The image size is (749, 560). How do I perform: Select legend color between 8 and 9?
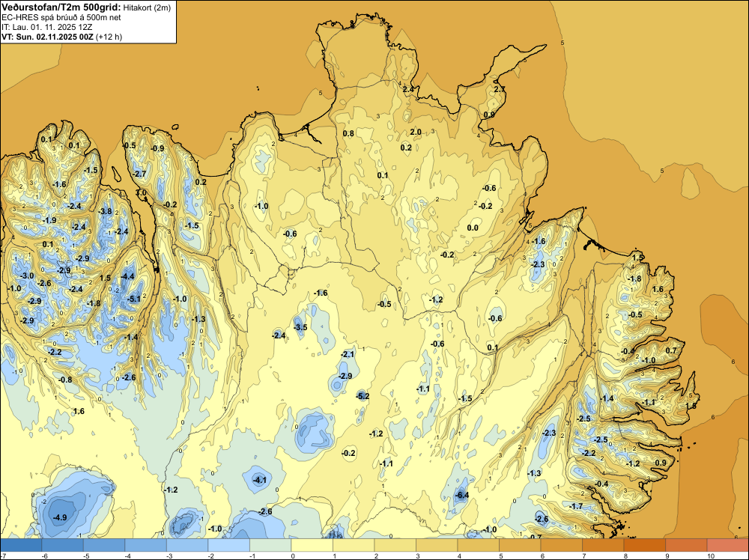tap(644, 545)
